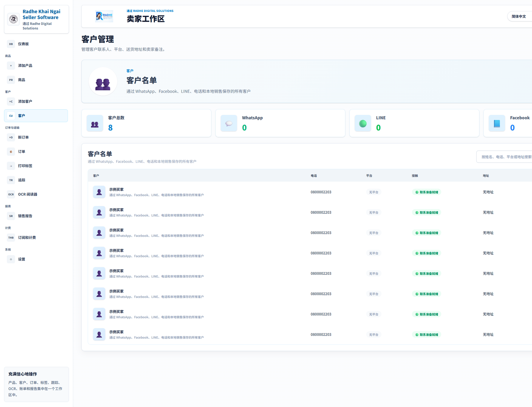Click the 打印标签 label printer icon

coord(11,166)
